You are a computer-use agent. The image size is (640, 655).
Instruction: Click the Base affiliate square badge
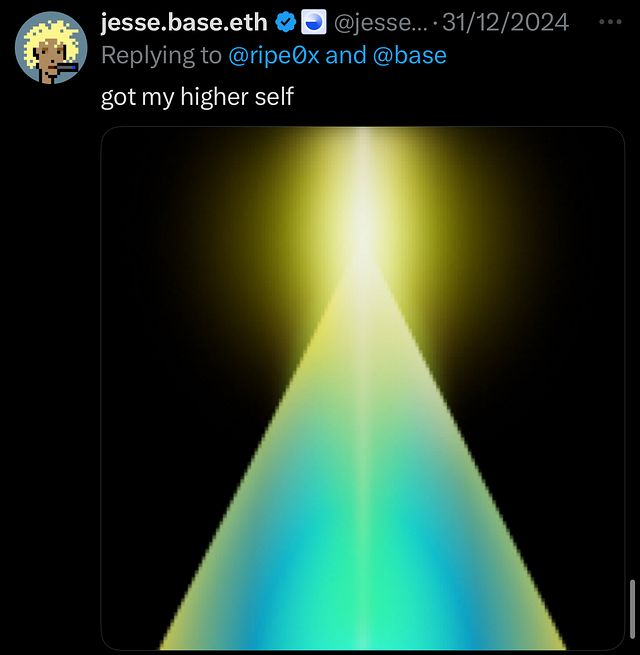tap(314, 22)
